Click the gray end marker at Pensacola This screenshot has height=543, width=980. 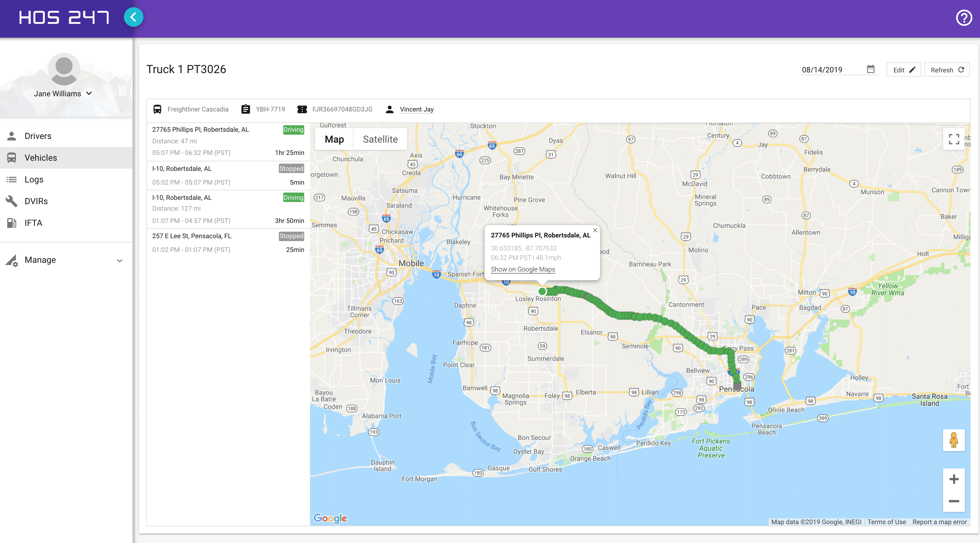737,386
